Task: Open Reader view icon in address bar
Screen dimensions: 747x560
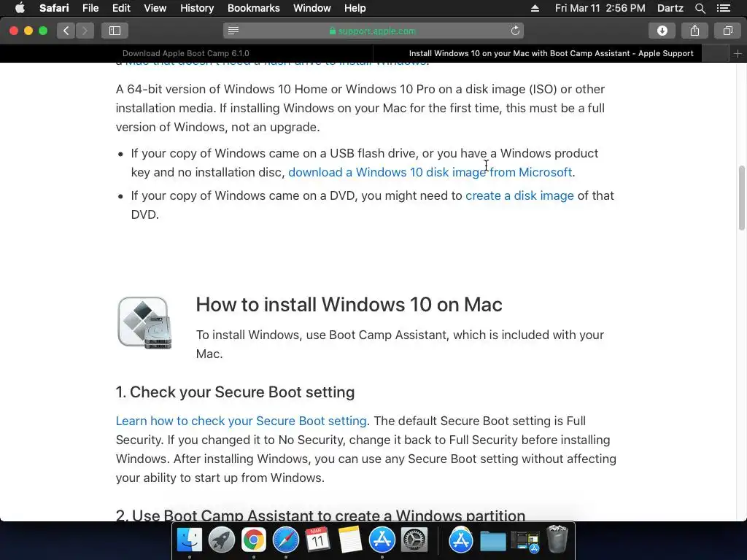Action: 233,31
